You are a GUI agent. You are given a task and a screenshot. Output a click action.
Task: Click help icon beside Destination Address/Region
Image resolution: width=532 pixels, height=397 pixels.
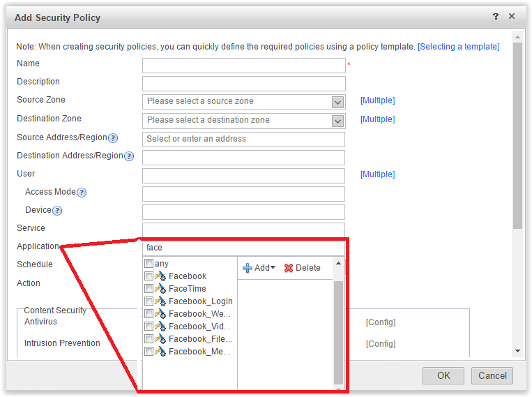pos(129,156)
